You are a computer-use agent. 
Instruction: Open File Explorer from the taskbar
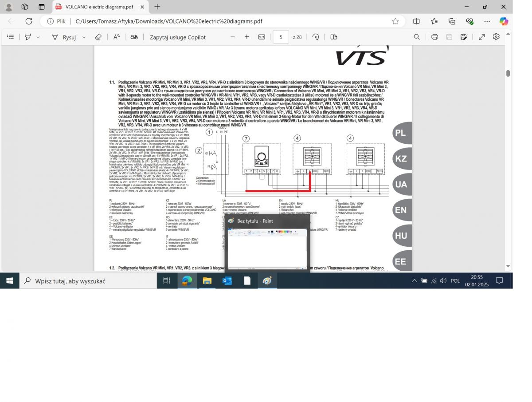[207, 281]
